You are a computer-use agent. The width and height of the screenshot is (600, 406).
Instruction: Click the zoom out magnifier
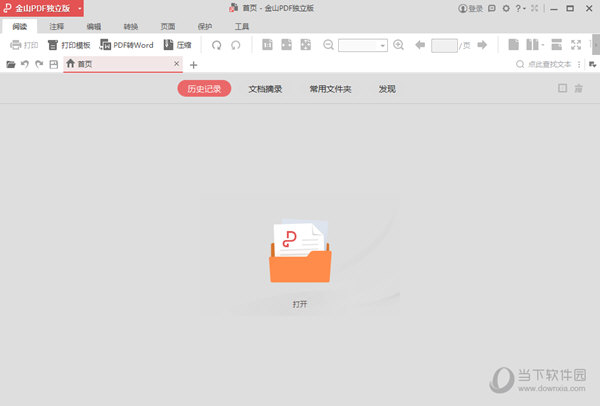[328, 45]
